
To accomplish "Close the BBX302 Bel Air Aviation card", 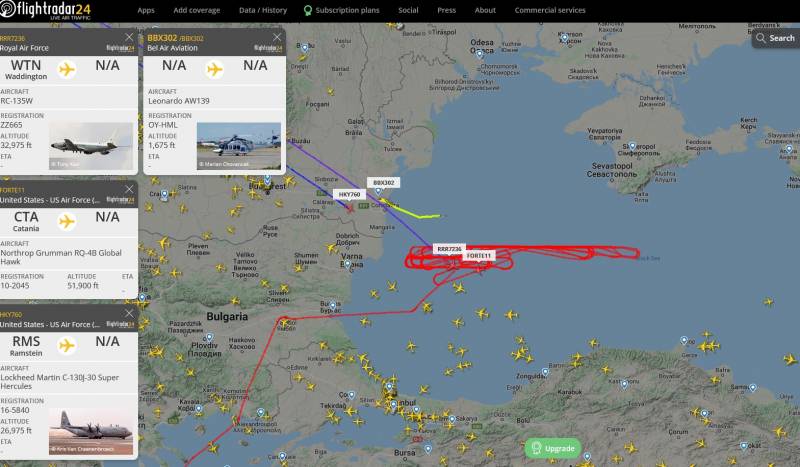I will tap(277, 37).
